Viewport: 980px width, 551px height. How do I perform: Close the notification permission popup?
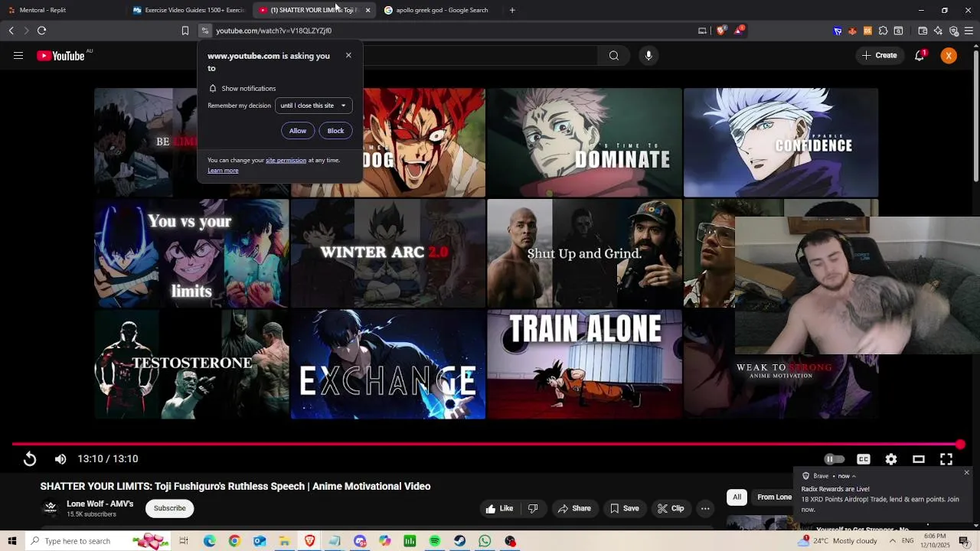point(348,55)
